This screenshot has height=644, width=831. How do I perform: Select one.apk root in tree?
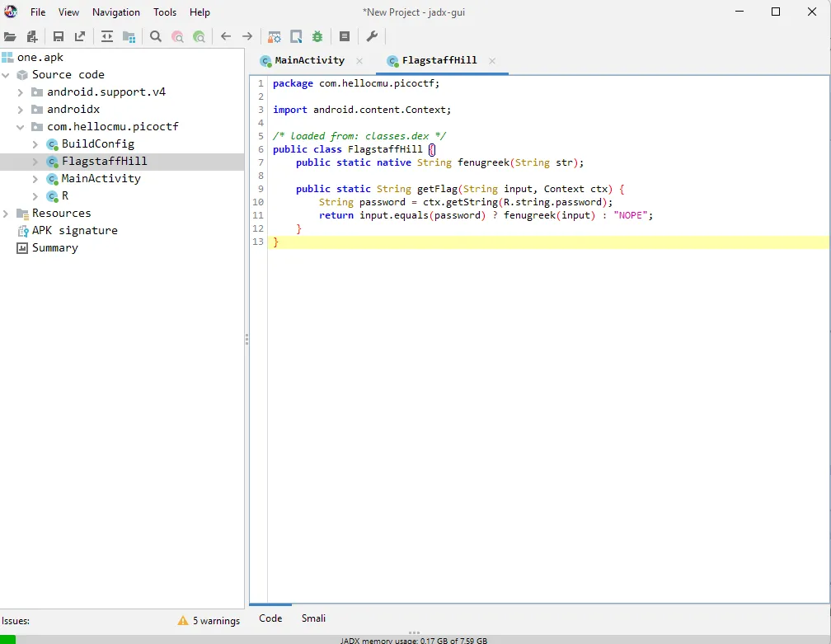pyautogui.click(x=40, y=57)
